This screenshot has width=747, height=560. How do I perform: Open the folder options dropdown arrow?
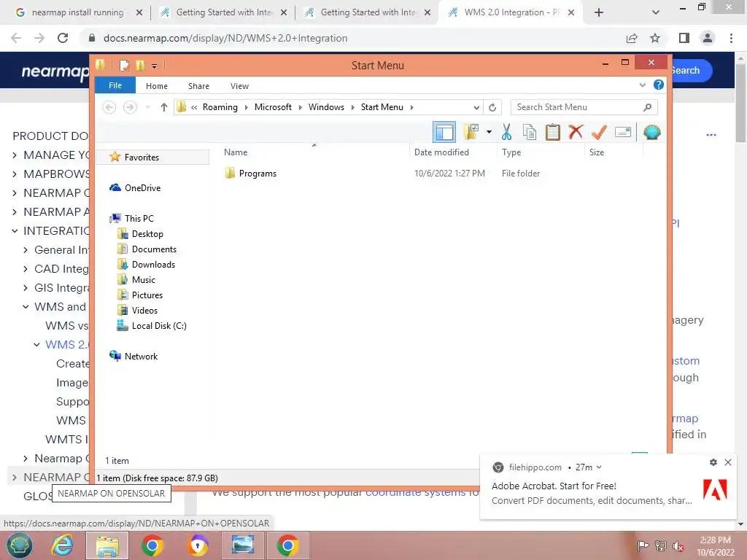(489, 132)
